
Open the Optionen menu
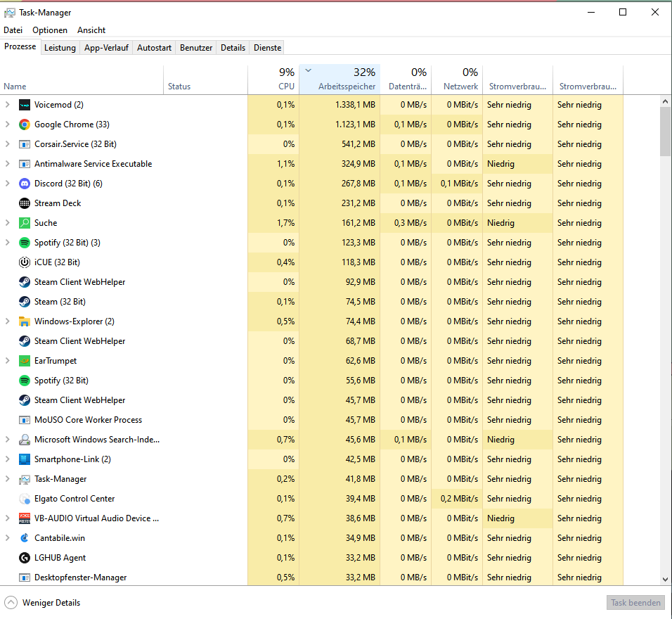coord(50,30)
